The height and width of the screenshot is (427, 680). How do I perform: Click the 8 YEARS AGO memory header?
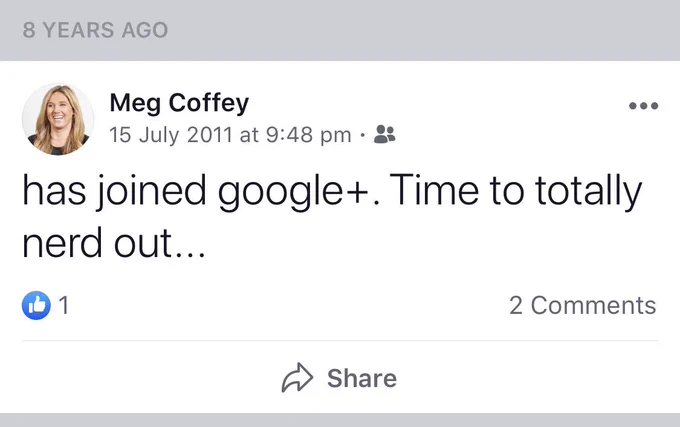coord(95,30)
